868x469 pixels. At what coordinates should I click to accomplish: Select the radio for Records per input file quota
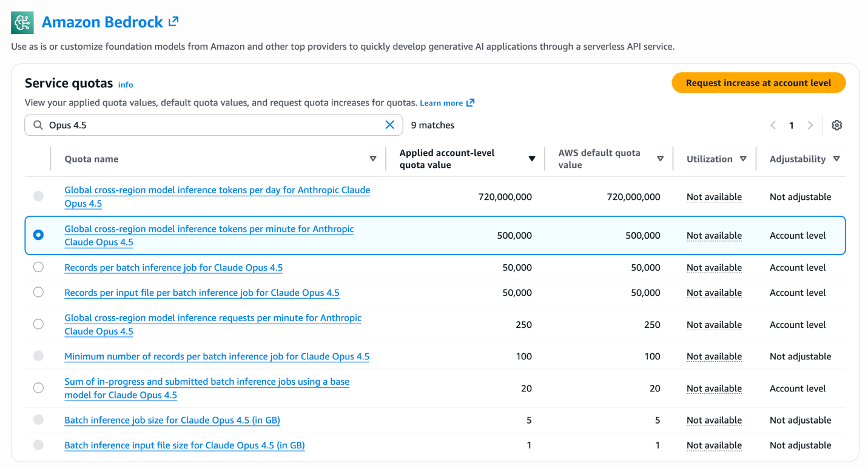[x=38, y=292]
